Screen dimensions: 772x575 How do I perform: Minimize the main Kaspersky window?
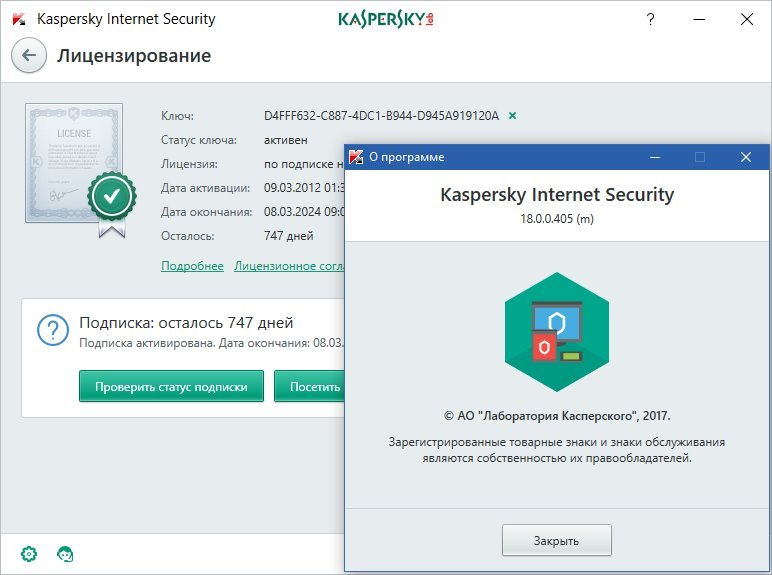(699, 19)
